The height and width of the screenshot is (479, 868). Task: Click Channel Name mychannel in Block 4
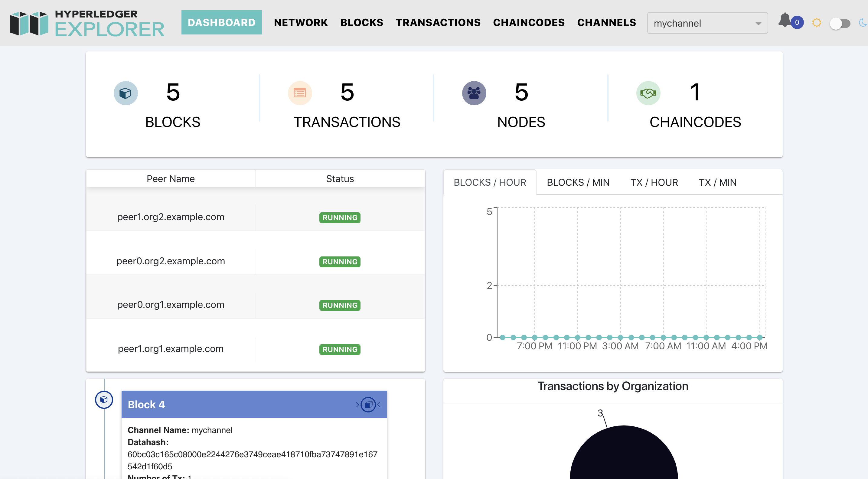tap(180, 430)
